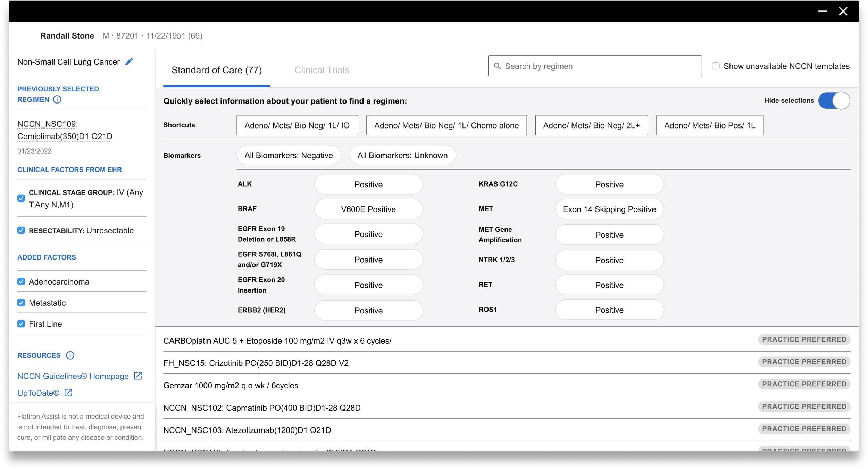Open the Clinical Trials tab
868x469 pixels.
pyautogui.click(x=322, y=70)
